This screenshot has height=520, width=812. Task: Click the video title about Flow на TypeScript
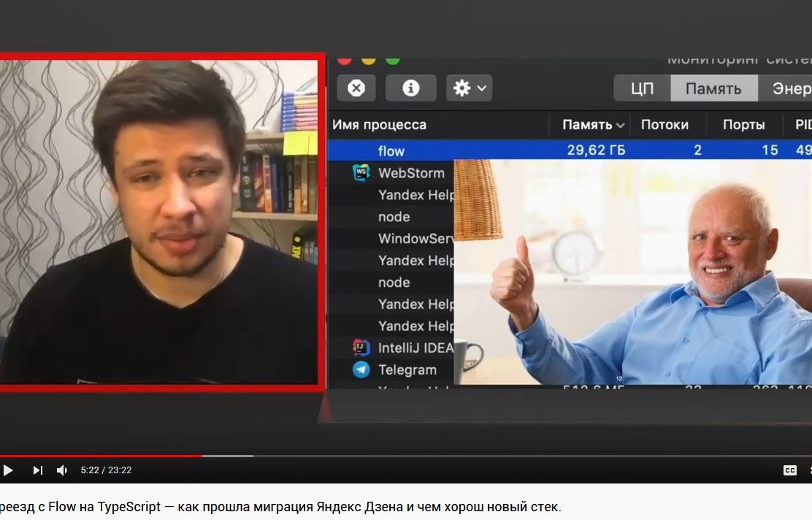(x=280, y=507)
